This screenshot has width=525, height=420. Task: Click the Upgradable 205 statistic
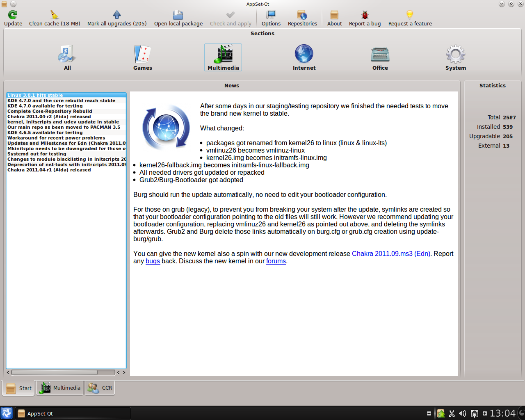[491, 136]
